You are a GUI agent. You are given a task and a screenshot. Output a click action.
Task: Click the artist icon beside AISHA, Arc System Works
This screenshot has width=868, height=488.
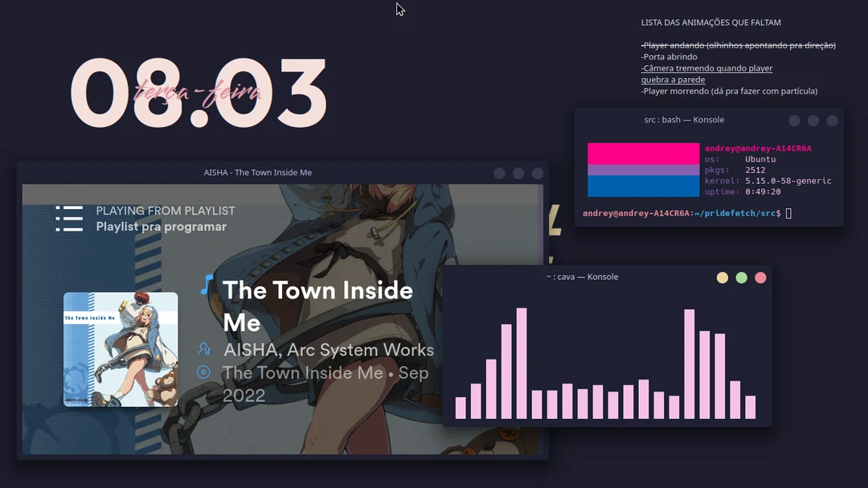[x=205, y=351]
